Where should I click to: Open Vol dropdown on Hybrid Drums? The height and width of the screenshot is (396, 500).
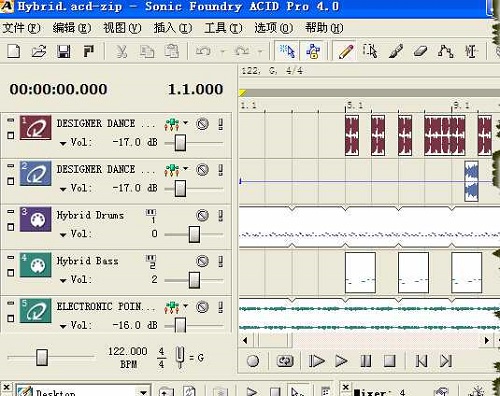point(63,235)
